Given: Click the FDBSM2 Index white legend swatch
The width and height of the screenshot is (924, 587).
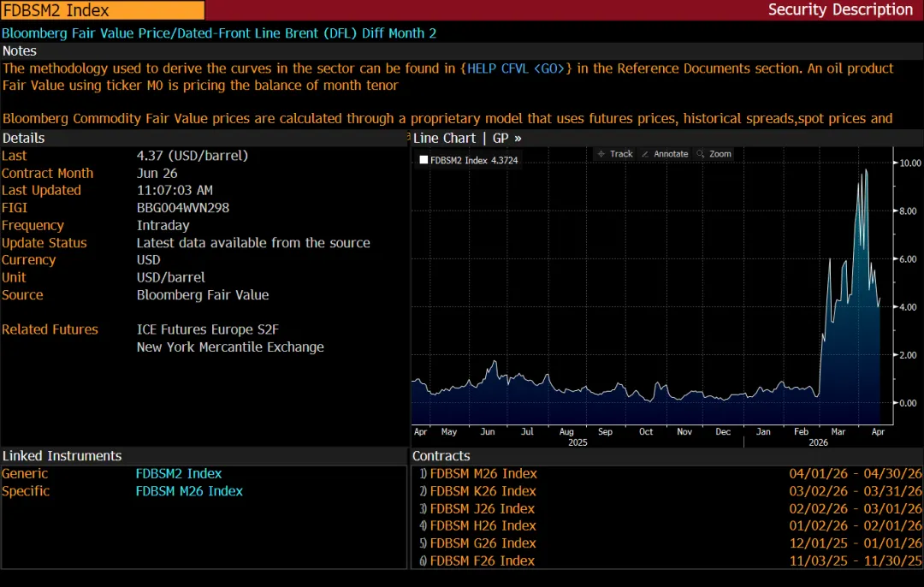Looking at the screenshot, I should pos(423,160).
